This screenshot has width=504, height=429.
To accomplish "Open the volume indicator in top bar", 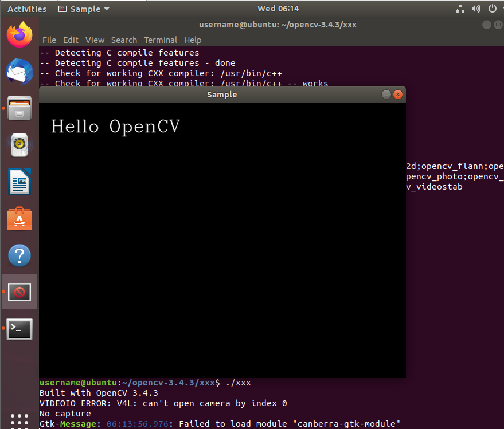I will [476, 9].
